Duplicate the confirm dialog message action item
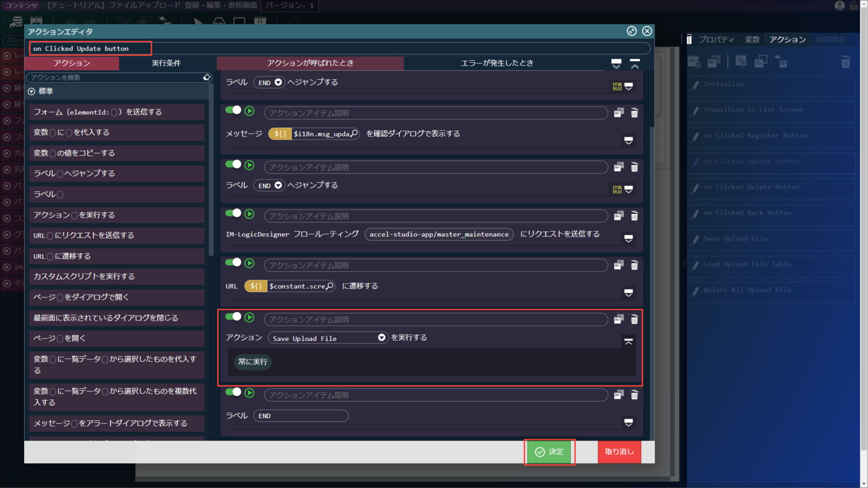 618,113
